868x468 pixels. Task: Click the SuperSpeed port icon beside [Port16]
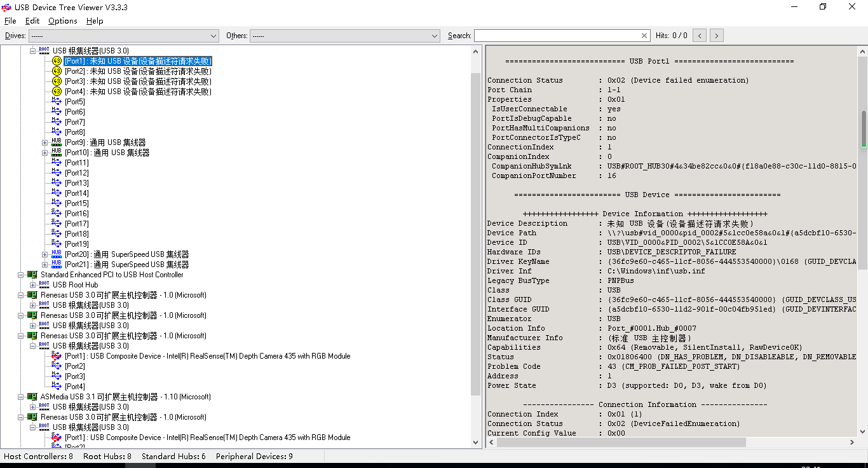pos(57,214)
